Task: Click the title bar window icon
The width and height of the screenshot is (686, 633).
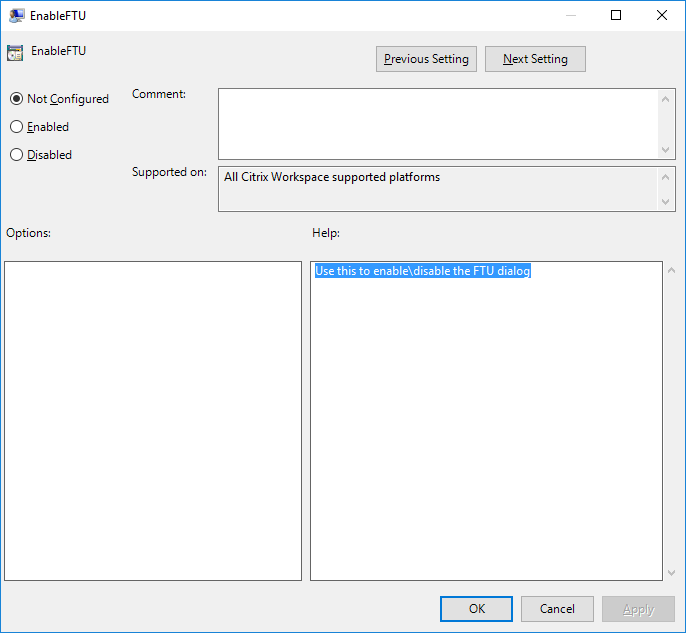Action: pyautogui.click(x=16, y=16)
